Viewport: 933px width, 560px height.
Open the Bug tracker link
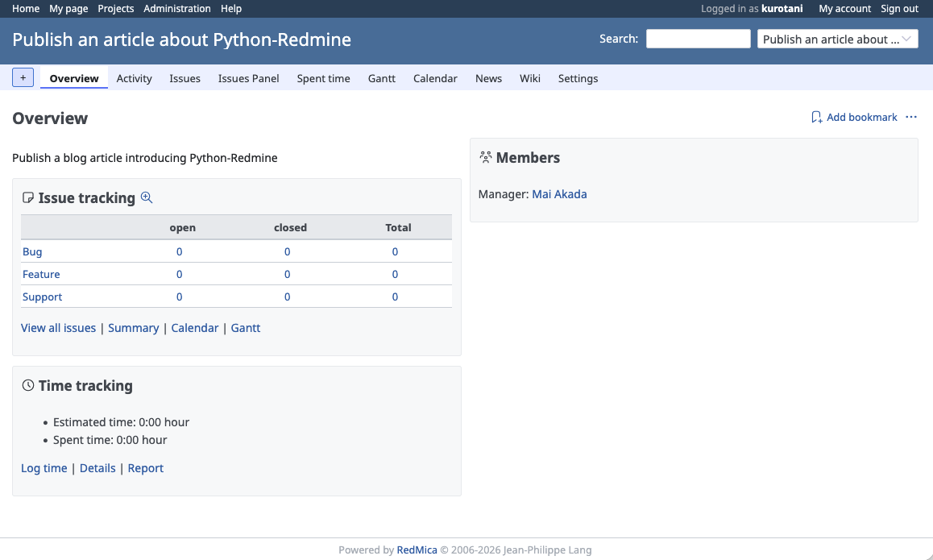tap(32, 251)
